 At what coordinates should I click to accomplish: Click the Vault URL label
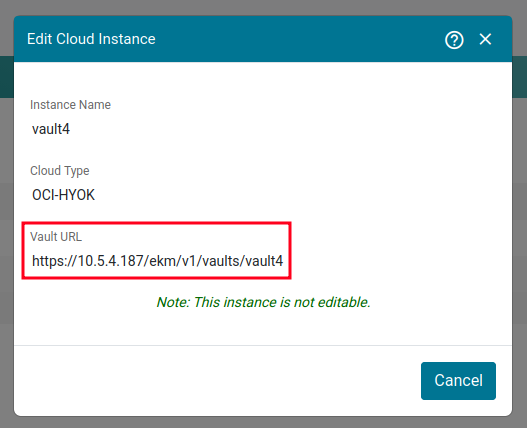tap(56, 237)
